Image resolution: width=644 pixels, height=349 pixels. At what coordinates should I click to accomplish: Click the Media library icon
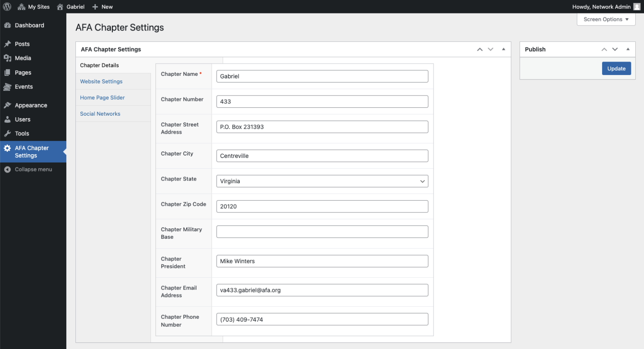(8, 58)
